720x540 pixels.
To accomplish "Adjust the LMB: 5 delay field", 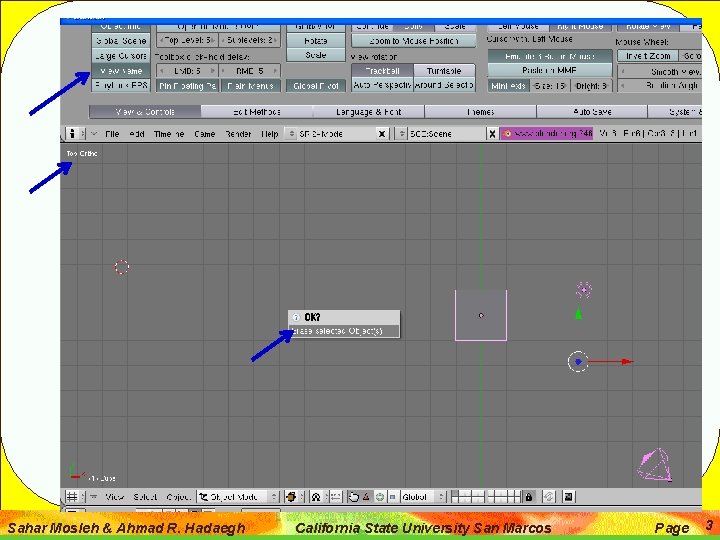I will coord(187,71).
